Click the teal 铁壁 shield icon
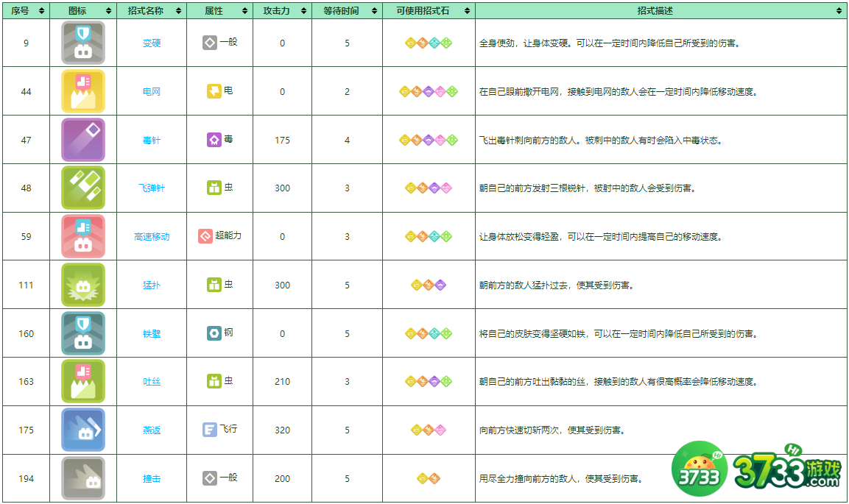849x504 pixels. [80, 333]
